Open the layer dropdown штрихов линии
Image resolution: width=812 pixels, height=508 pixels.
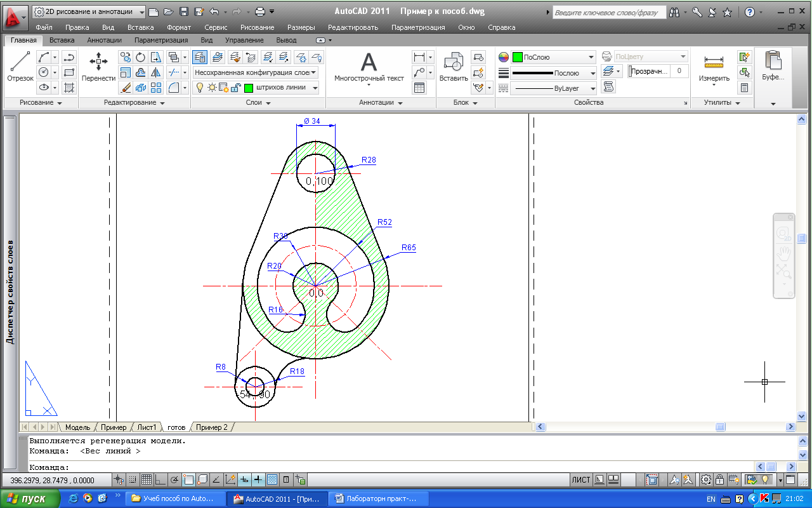[255, 88]
